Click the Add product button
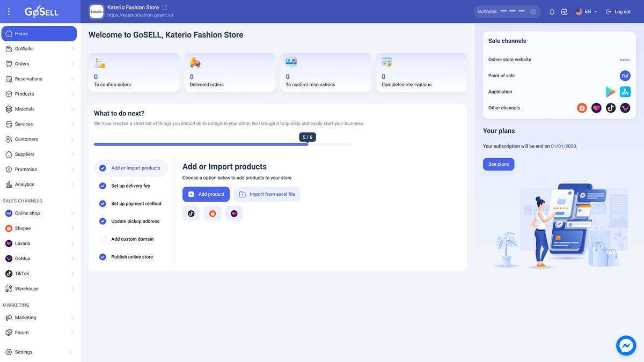 coord(206,194)
